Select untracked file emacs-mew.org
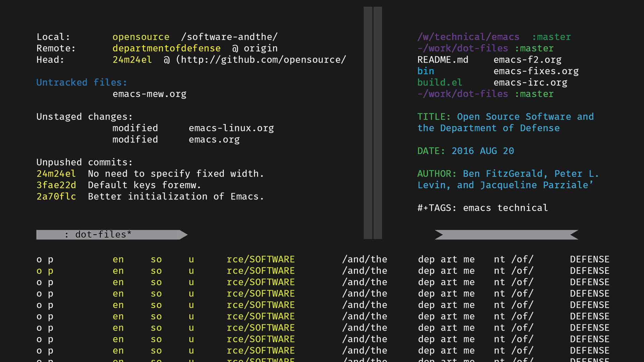Screen dimensions: 644x362 pos(150,94)
